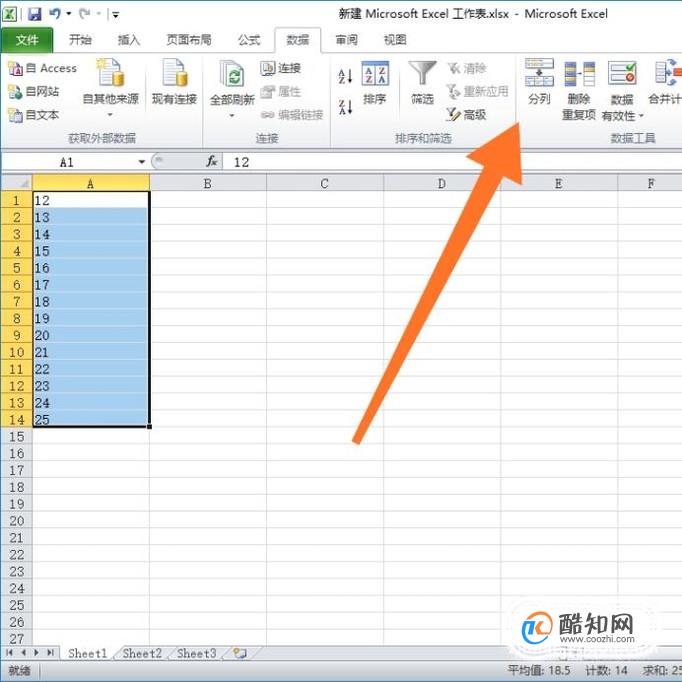Open 高级 advanced filter

pos(466,115)
